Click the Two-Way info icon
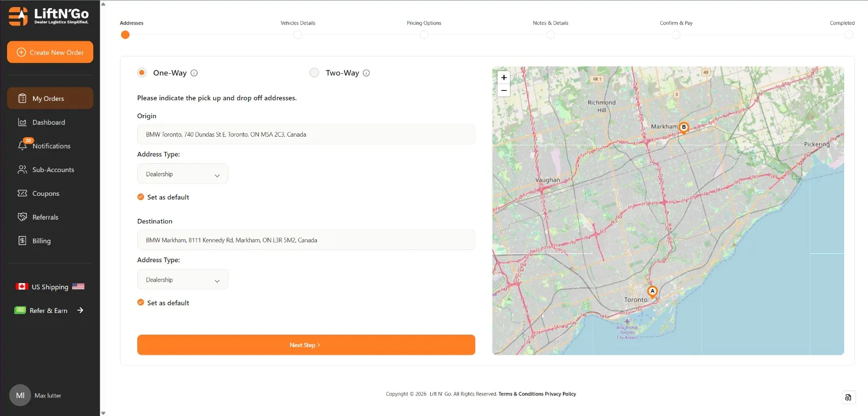Viewport: 868px width, 416px height. tap(366, 73)
